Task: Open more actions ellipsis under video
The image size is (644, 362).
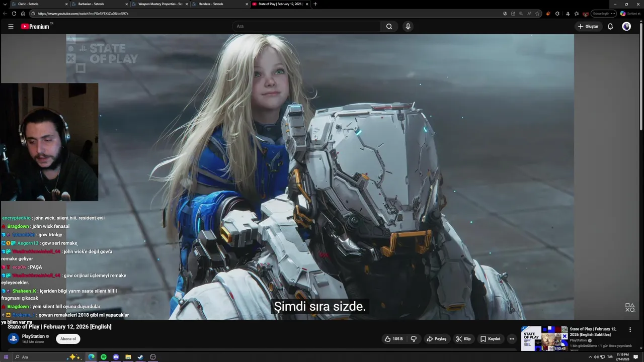Action: click(512, 339)
